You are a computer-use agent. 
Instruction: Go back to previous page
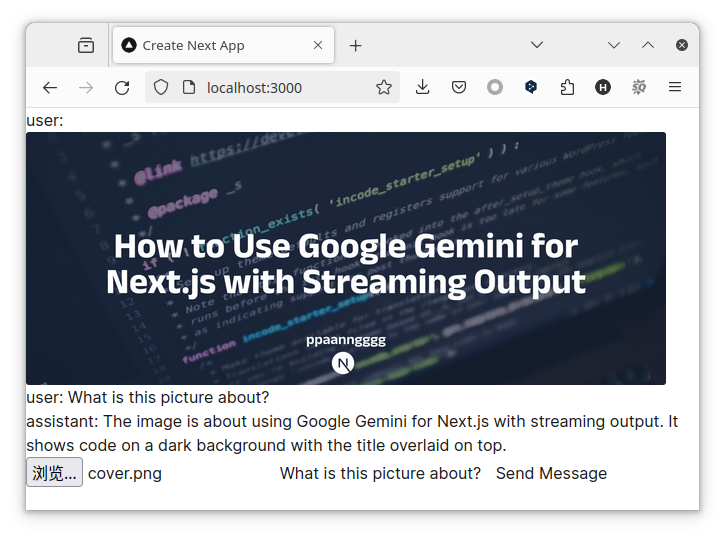(x=50, y=88)
